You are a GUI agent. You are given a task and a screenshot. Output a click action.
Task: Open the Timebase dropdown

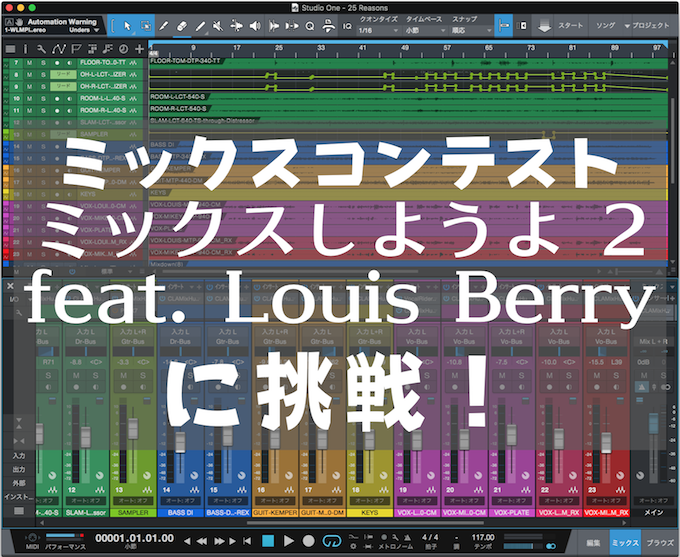point(425,30)
